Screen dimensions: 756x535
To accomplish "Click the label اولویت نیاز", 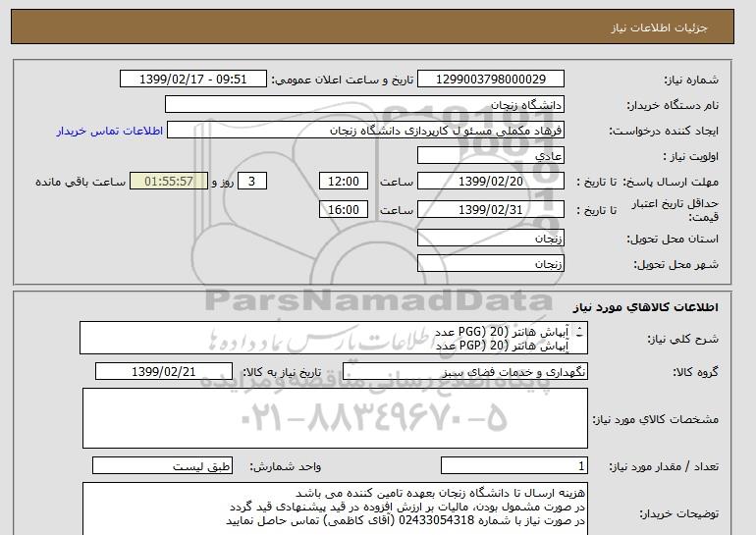I will click(x=690, y=156).
